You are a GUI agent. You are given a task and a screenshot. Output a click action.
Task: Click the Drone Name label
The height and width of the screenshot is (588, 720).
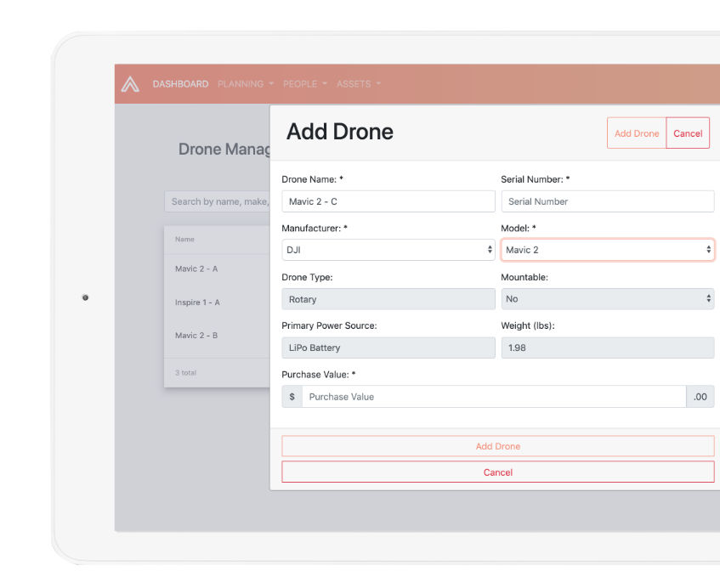(x=312, y=179)
